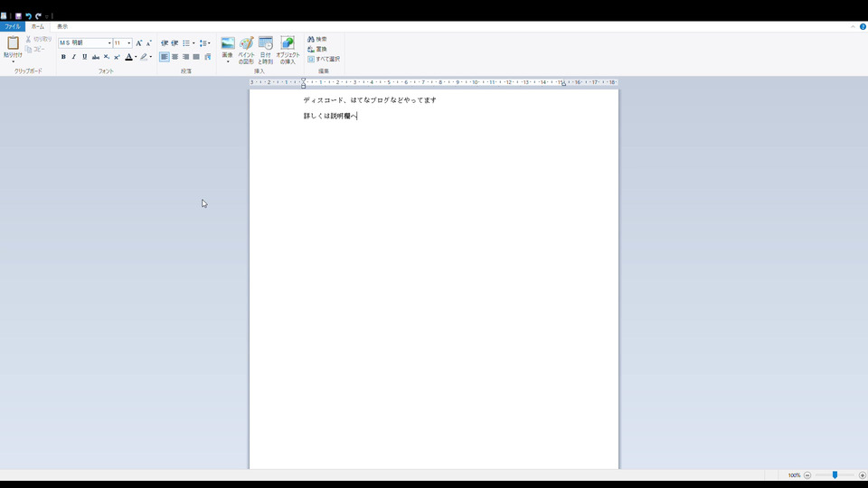The height and width of the screenshot is (488, 868).
Task: Click the line 詳しくは説明欄へ
Action: coord(330,117)
